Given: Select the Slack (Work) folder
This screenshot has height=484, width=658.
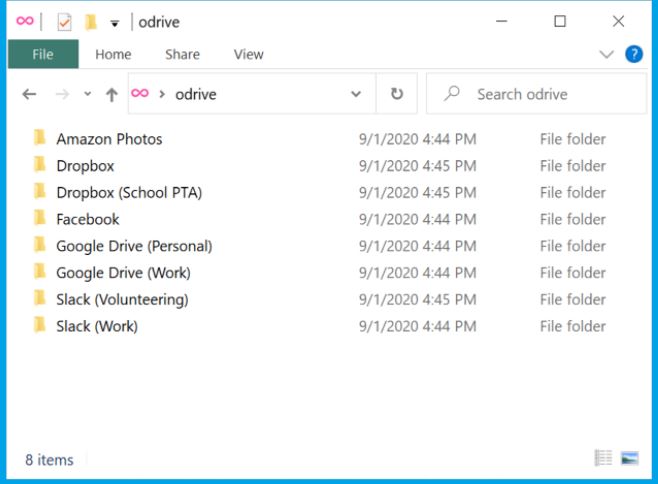Looking at the screenshot, I should coord(97,326).
